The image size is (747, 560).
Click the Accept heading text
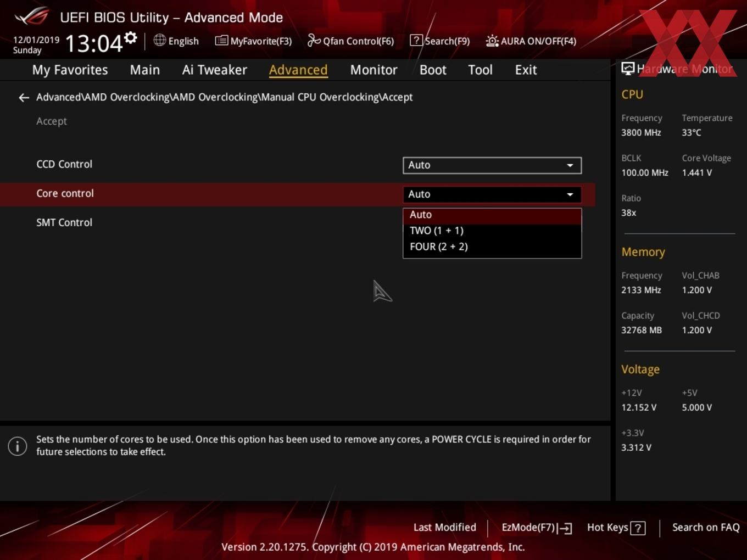coord(52,121)
